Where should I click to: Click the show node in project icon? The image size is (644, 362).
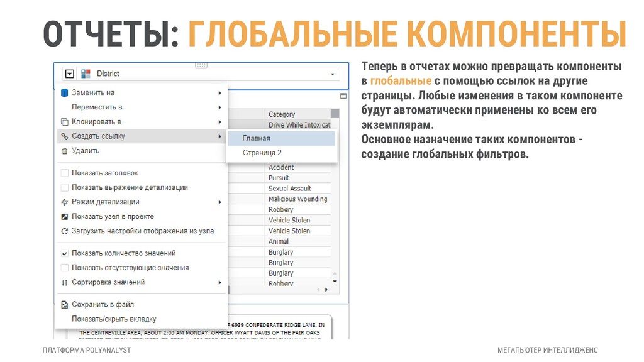65,217
